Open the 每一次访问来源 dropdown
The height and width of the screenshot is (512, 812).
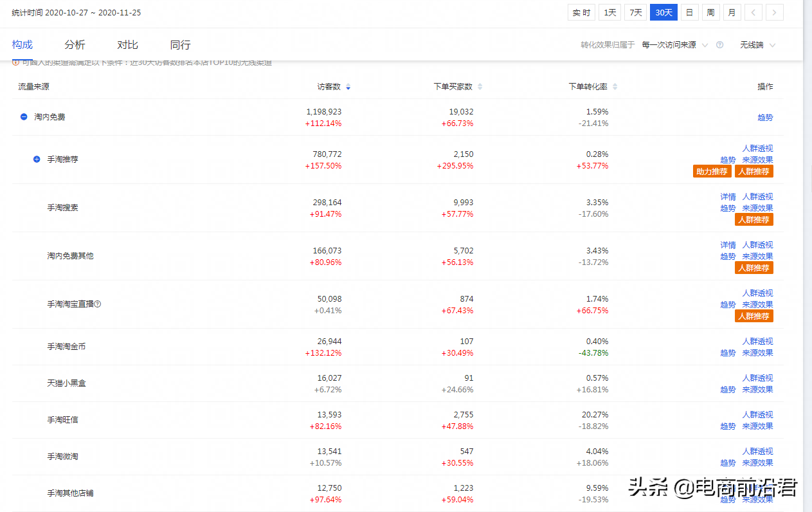click(x=674, y=45)
